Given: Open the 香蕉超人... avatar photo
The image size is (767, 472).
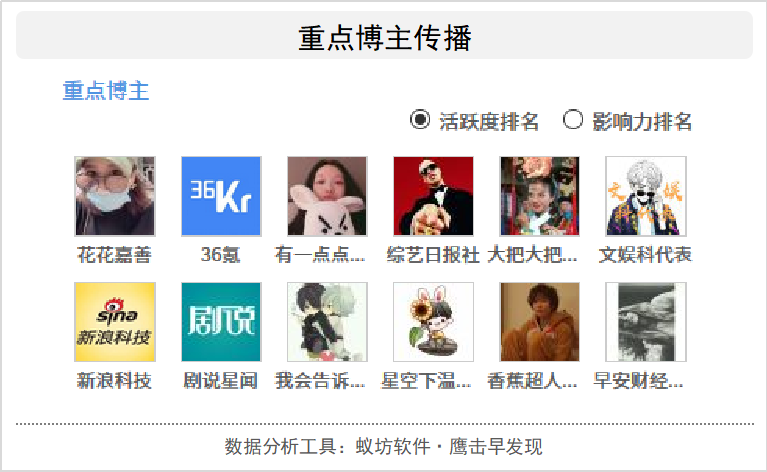Looking at the screenshot, I should click(x=540, y=322).
